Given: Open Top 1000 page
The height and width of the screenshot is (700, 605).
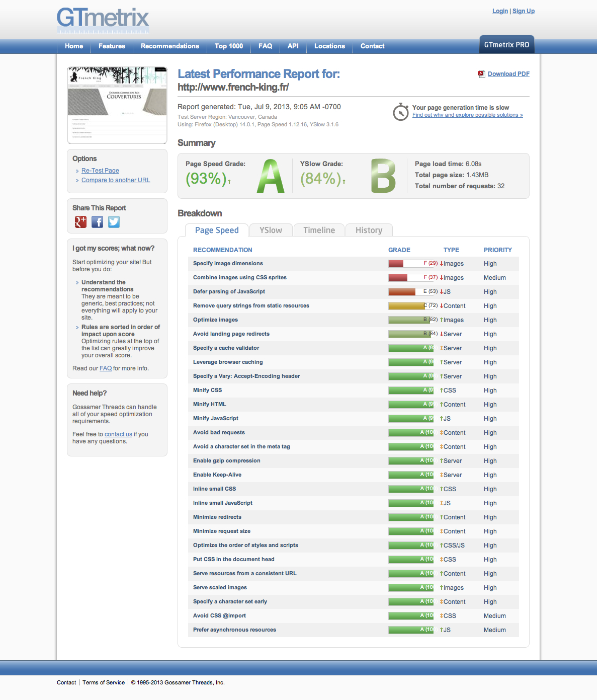Looking at the screenshot, I should 229,46.
